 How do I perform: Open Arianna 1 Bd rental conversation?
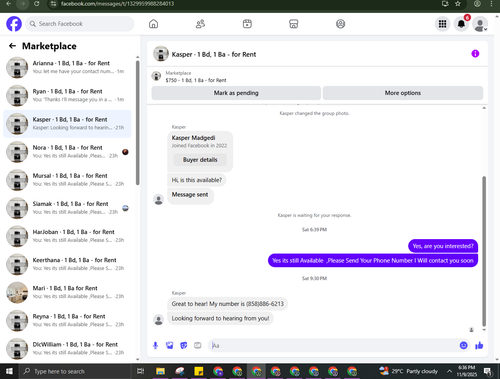point(68,67)
